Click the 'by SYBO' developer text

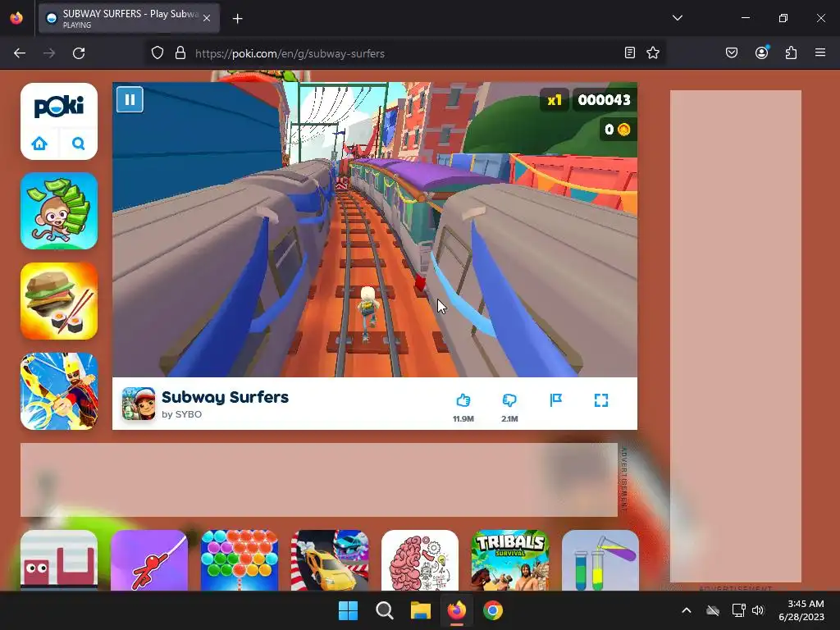pos(181,414)
